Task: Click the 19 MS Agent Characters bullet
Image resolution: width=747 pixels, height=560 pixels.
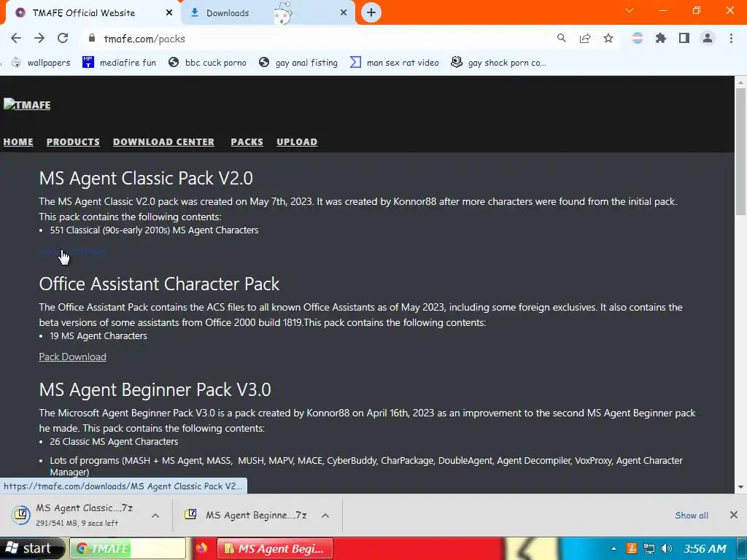Action: (x=98, y=335)
